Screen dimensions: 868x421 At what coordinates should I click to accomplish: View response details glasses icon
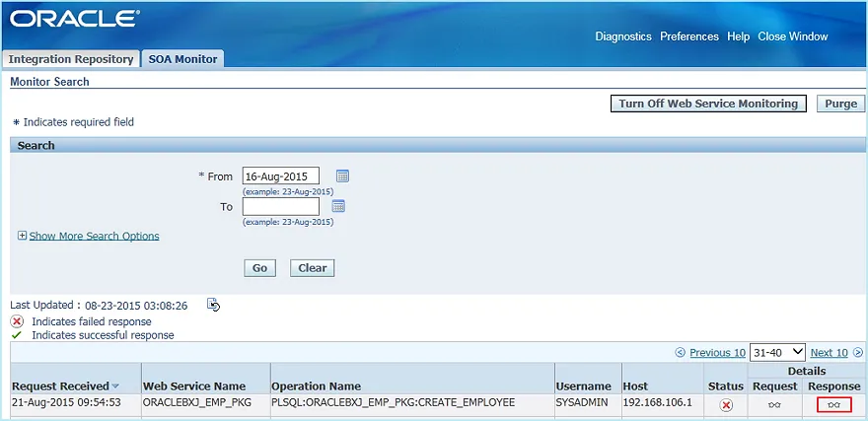tap(833, 405)
